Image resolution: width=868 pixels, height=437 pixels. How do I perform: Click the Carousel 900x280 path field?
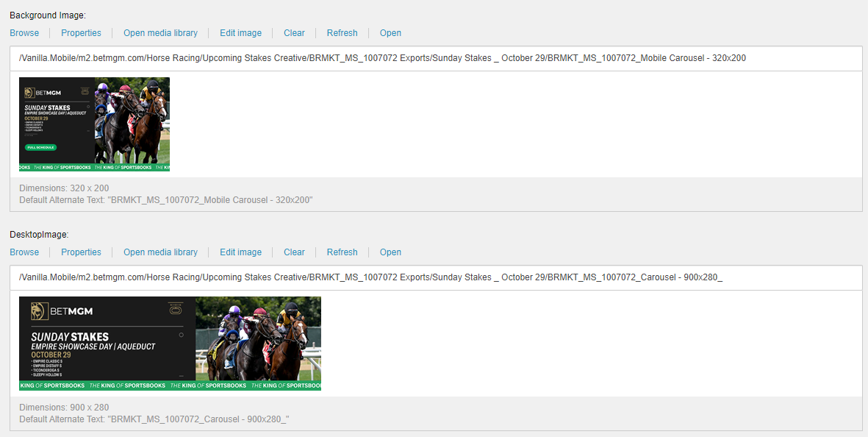[437, 277]
